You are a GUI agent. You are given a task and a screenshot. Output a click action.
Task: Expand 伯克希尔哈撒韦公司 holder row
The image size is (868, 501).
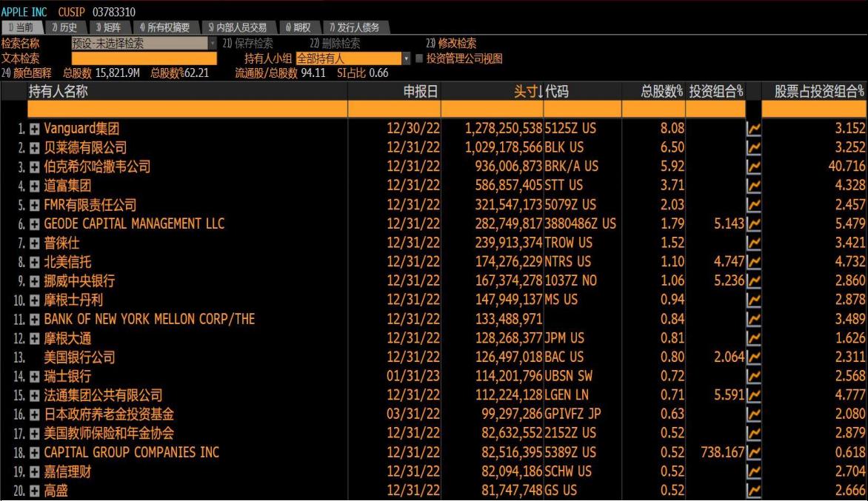tap(34, 167)
